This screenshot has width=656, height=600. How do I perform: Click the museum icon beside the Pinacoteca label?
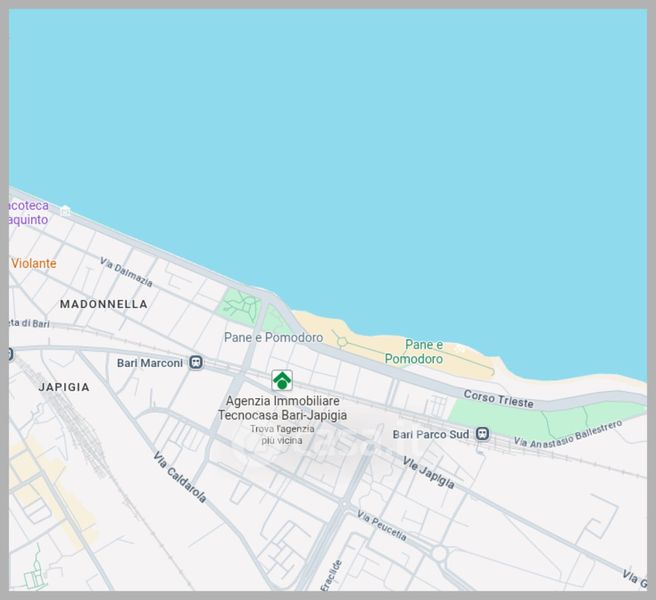coord(65,211)
